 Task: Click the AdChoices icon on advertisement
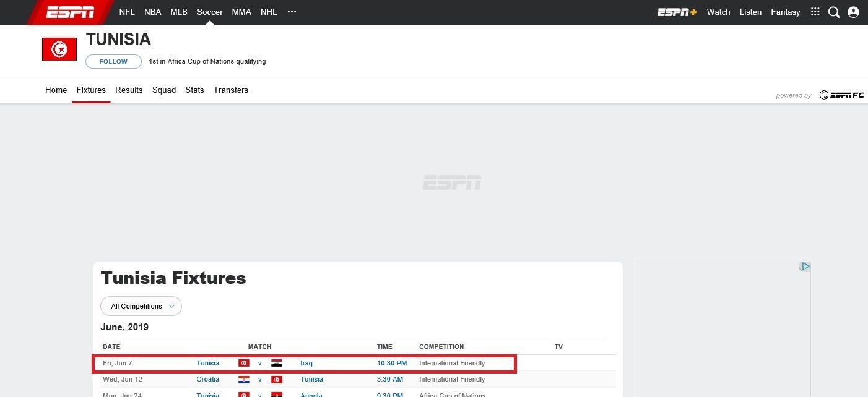coord(804,267)
